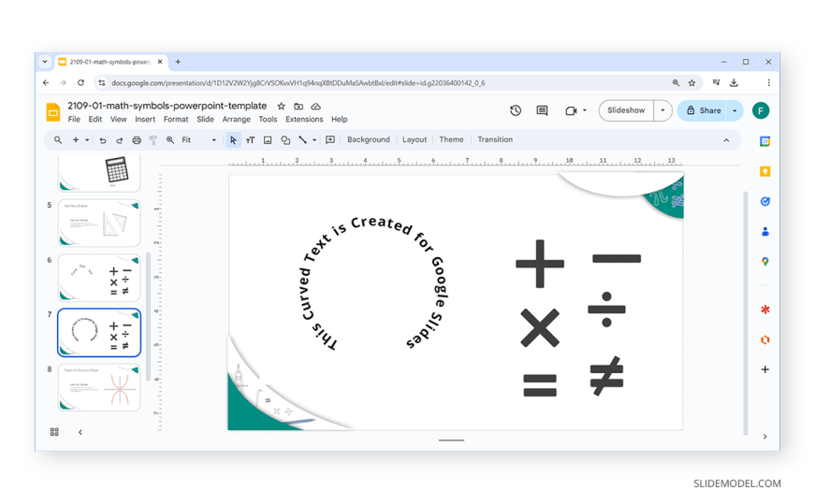Viewport: 814px width, 504px height.
Task: Show the hidden side panel chevron
Action: [x=764, y=437]
